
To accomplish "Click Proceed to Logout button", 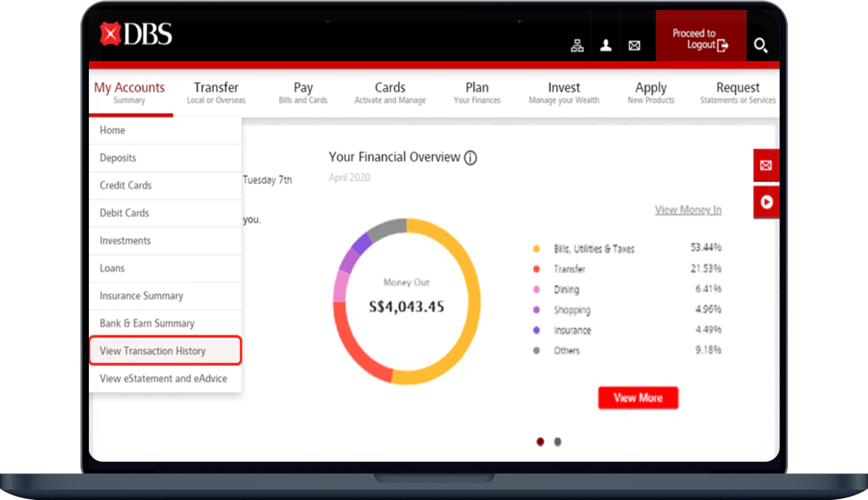I will [x=700, y=36].
